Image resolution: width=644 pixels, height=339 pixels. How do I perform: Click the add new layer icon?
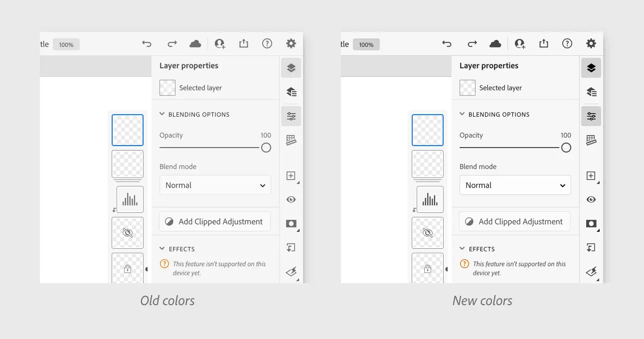point(291,175)
